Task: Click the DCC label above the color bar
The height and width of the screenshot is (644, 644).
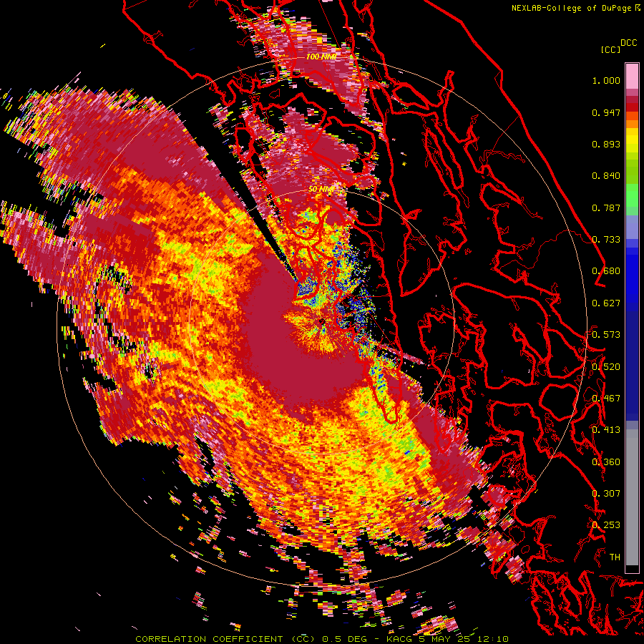Action: (628, 43)
